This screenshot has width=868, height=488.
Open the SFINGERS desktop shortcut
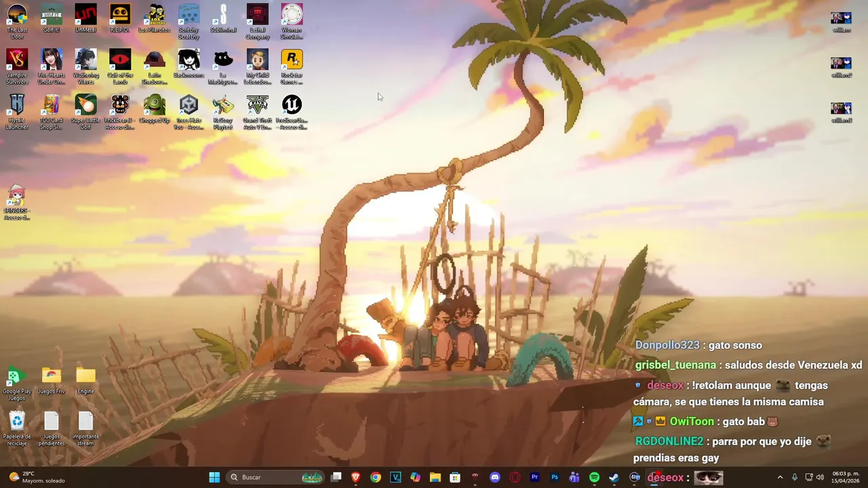pyautogui.click(x=17, y=203)
